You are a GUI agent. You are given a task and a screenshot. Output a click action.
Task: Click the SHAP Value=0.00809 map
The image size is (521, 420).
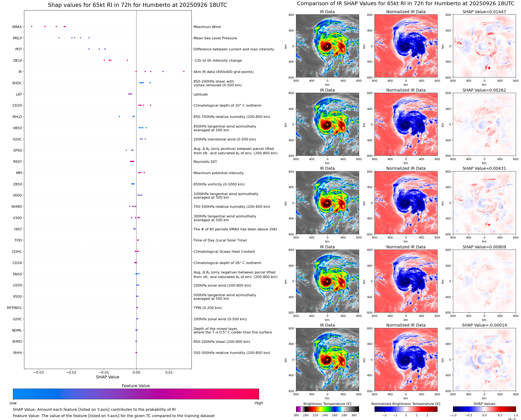[484, 281]
